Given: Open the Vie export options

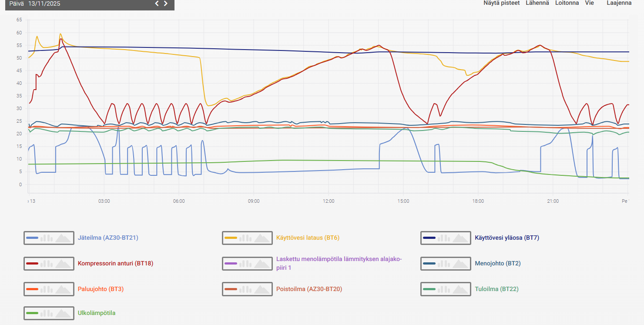Looking at the screenshot, I should coord(589,3).
